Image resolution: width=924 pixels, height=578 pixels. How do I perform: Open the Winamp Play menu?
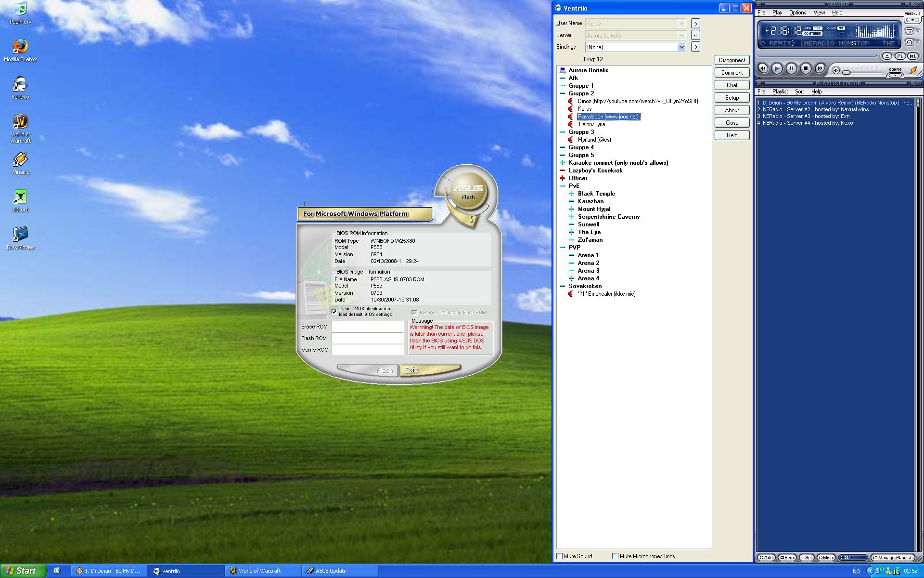point(777,13)
